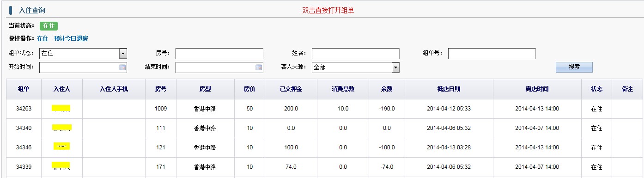Click room number 171 cell
The height and width of the screenshot is (178, 644).
click(x=161, y=167)
